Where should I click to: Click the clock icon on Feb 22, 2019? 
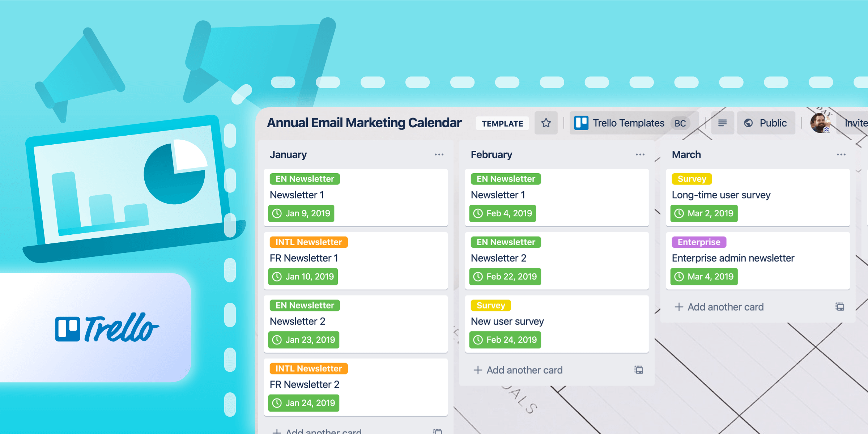click(478, 277)
